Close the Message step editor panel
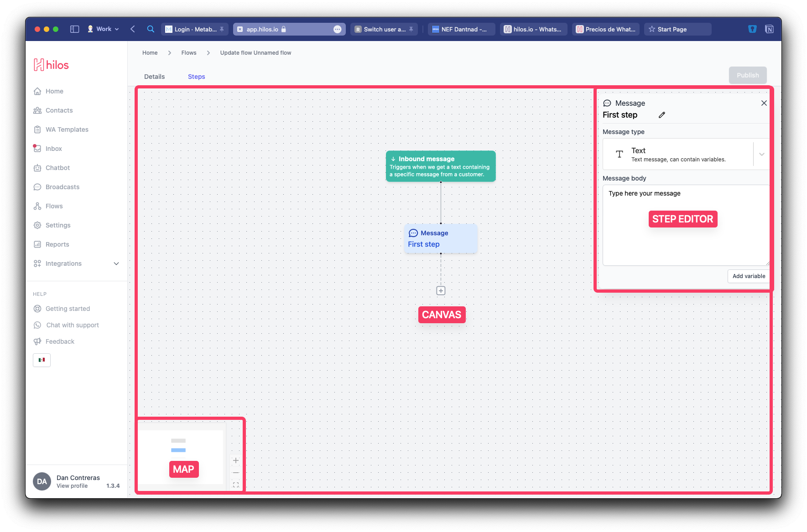The image size is (807, 532). point(764,103)
